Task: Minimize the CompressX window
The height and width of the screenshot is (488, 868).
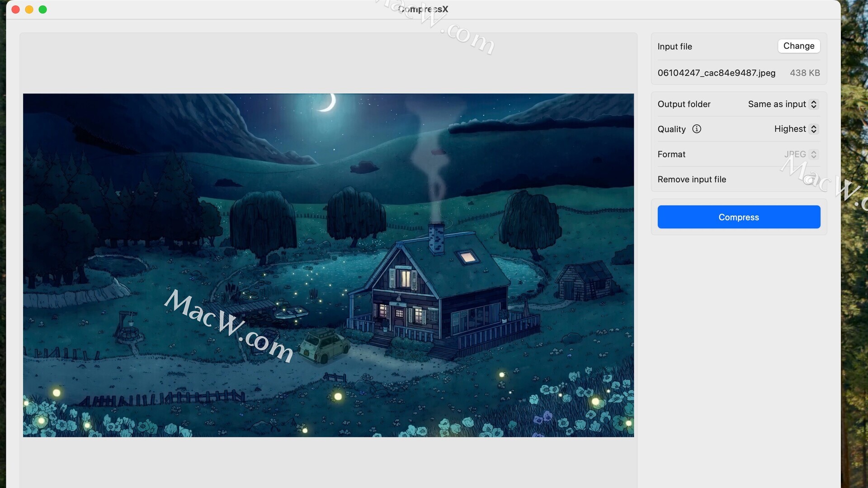Action: click(29, 9)
